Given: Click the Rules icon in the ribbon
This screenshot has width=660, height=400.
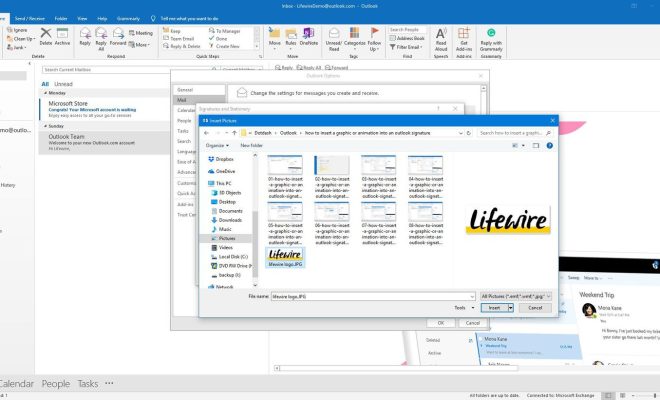Looking at the screenshot, I should [x=291, y=33].
